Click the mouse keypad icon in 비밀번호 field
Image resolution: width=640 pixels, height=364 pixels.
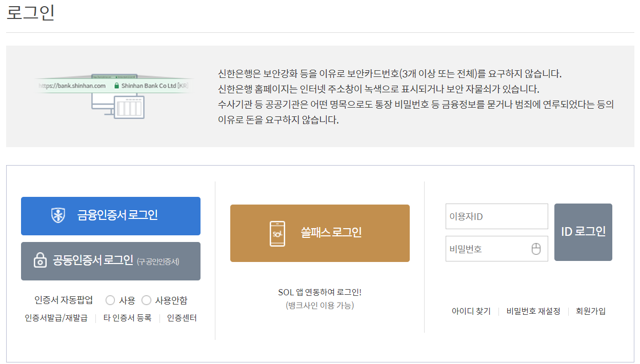click(536, 249)
